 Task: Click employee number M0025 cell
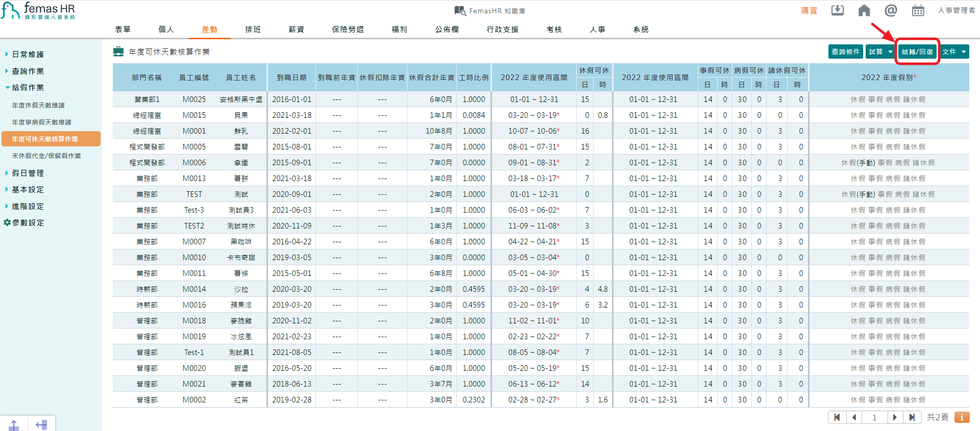194,99
